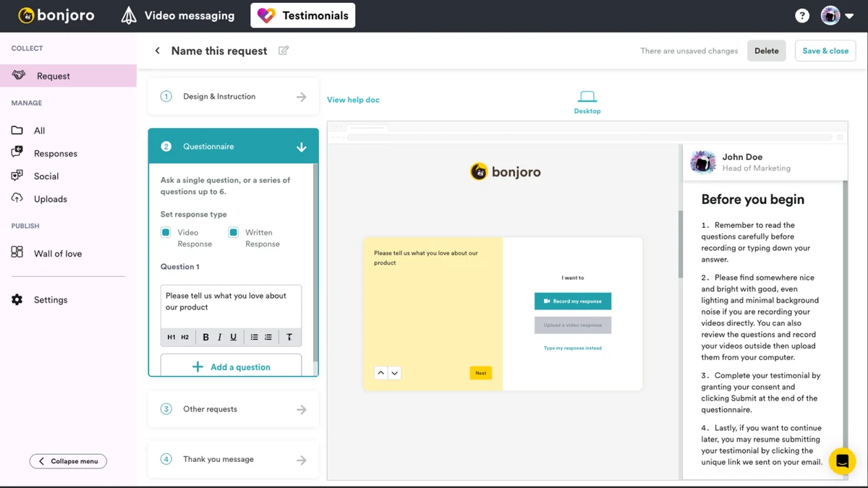Open the profile avatar dropdown menu
The width and height of the screenshot is (868, 488).
839,15
